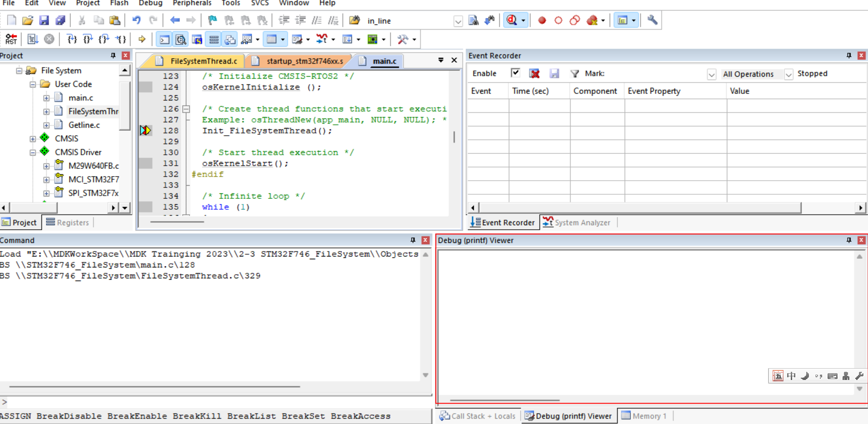Click the Show Next Statement yellow arrow icon
Image resolution: width=868 pixels, height=424 pixels.
tap(142, 39)
